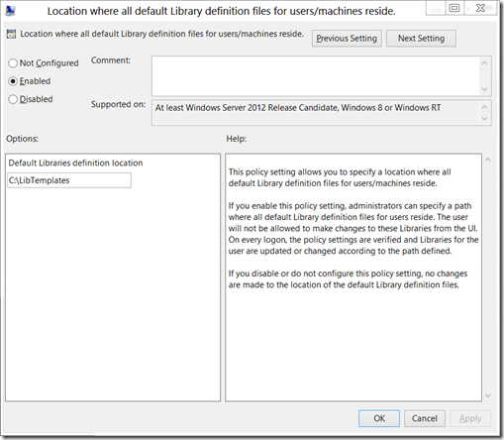Click the greyed-out Apply button
This screenshot has height=440, width=504.
(x=470, y=418)
